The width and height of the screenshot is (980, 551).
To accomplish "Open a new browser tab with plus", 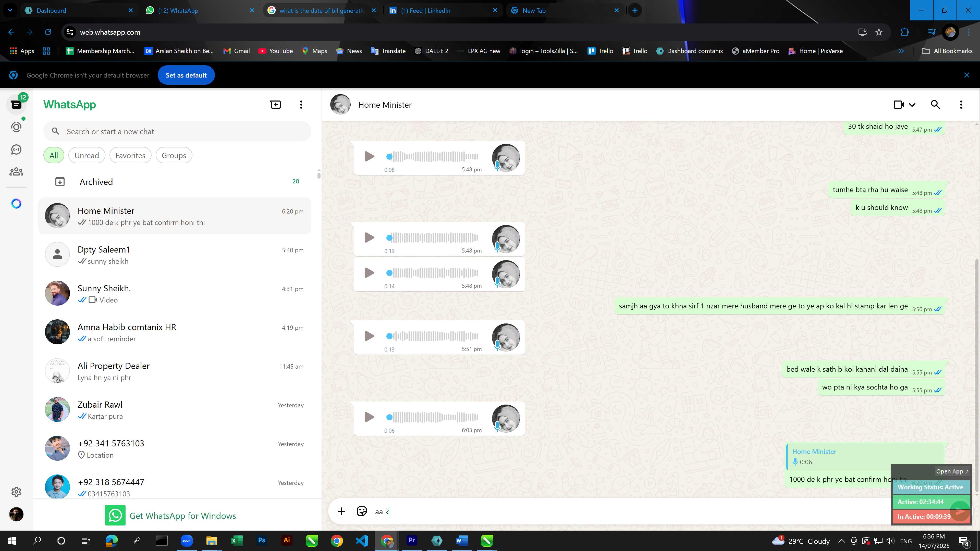I will [634, 10].
